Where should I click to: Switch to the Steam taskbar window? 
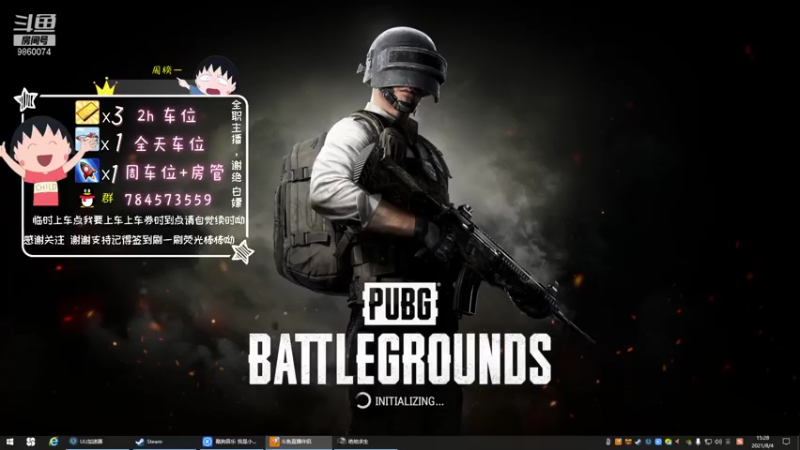164,442
